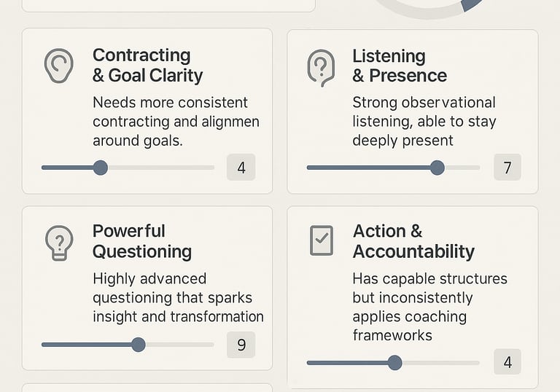
Task: Open the Powerful Questioning heading
Action: click(x=141, y=241)
